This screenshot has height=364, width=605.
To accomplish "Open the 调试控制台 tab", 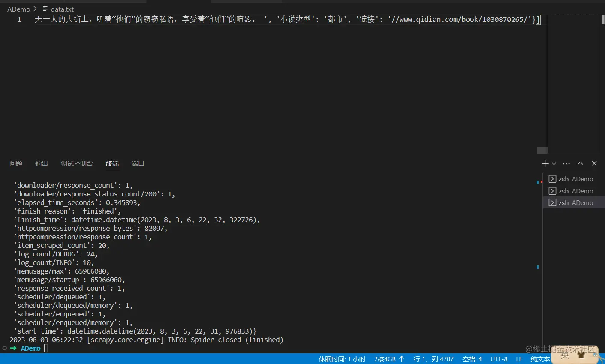I will point(77,164).
